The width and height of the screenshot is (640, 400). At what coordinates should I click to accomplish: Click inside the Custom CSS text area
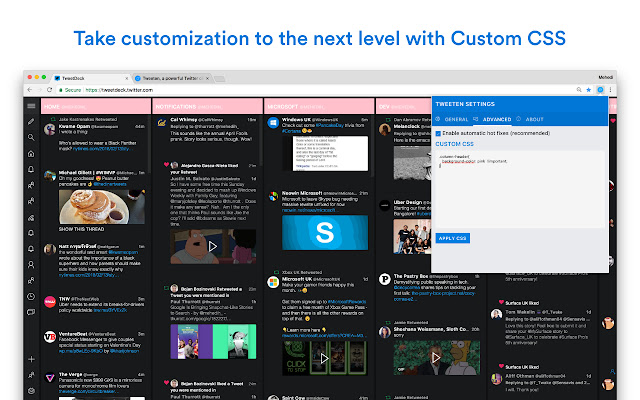tap(519, 189)
